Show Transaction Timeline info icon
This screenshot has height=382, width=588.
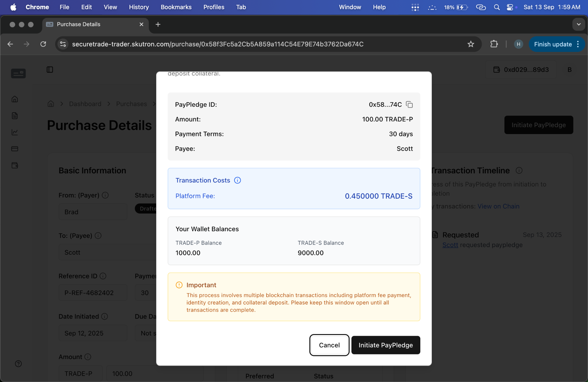(519, 170)
